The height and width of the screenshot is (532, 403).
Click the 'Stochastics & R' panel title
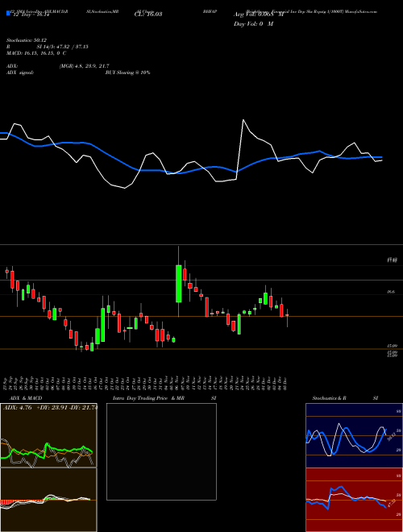(x=330, y=398)
